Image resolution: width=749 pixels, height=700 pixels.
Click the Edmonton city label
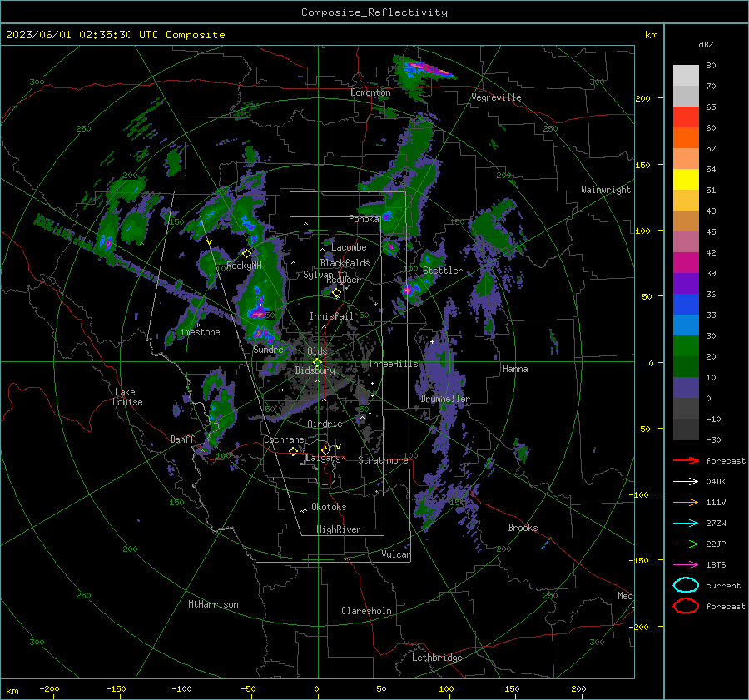click(x=370, y=92)
